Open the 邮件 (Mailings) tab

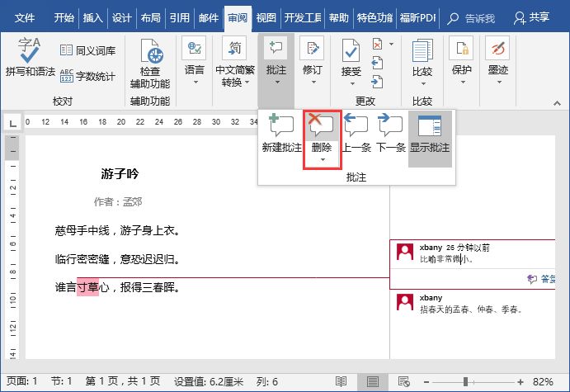tap(209, 18)
